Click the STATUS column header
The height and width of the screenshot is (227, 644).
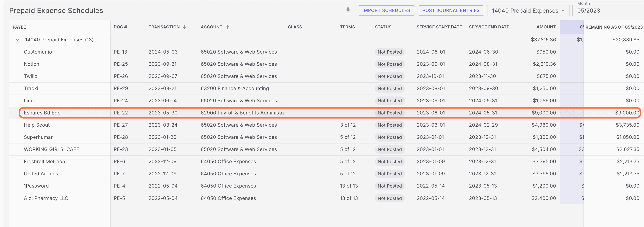383,27
